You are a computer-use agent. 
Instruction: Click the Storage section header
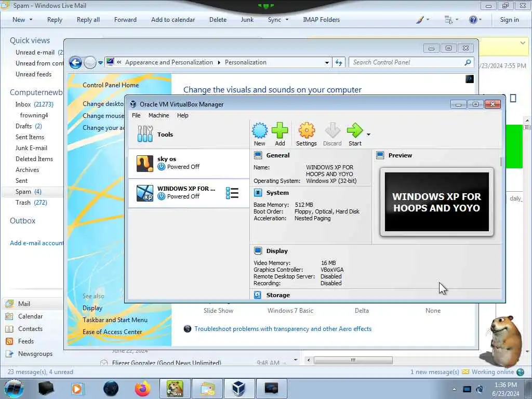point(278,295)
